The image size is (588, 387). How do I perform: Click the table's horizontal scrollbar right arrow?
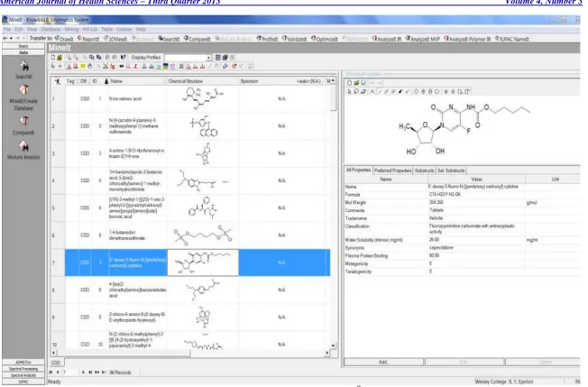pyautogui.click(x=327, y=353)
